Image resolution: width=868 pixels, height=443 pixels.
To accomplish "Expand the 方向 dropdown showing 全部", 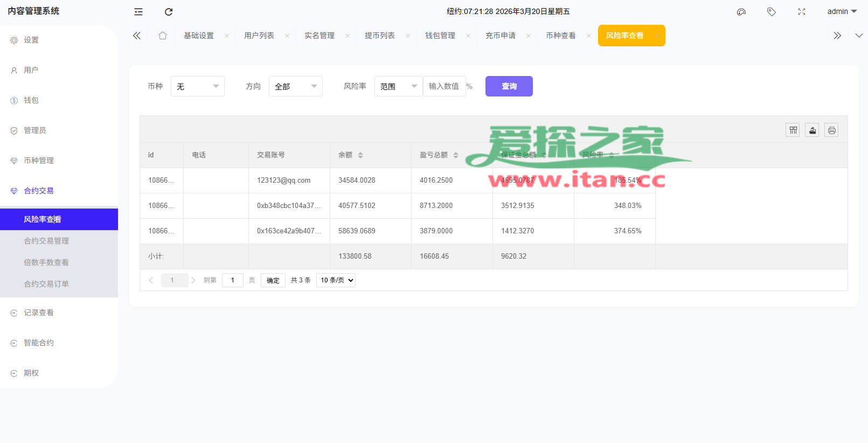I will [295, 86].
